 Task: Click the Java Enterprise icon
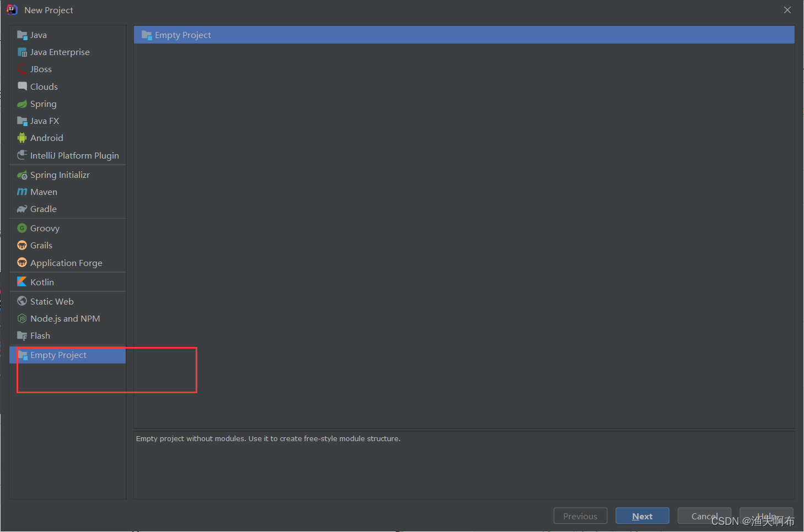[x=22, y=52]
